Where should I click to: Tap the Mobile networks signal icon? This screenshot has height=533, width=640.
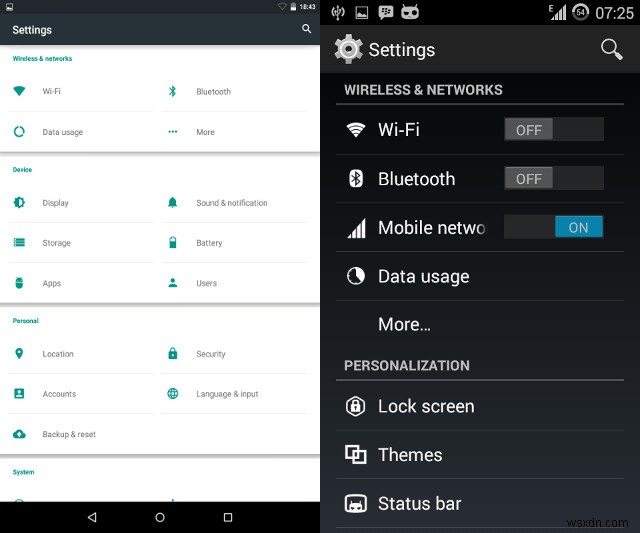click(356, 228)
